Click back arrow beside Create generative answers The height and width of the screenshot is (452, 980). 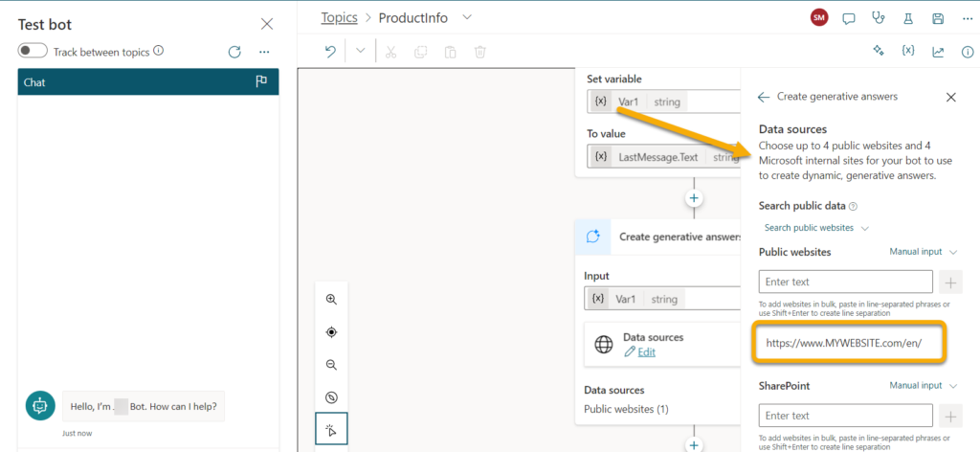763,97
